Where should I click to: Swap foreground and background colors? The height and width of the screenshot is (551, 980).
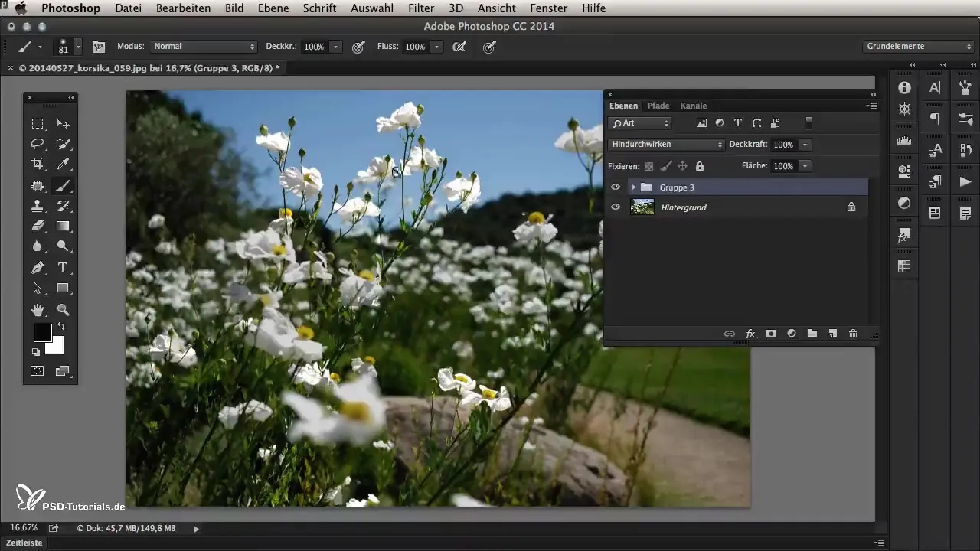point(60,327)
